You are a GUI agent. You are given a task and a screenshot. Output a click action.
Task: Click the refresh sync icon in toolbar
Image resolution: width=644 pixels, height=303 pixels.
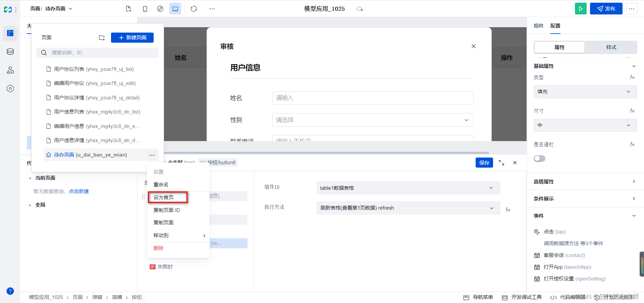194,9
